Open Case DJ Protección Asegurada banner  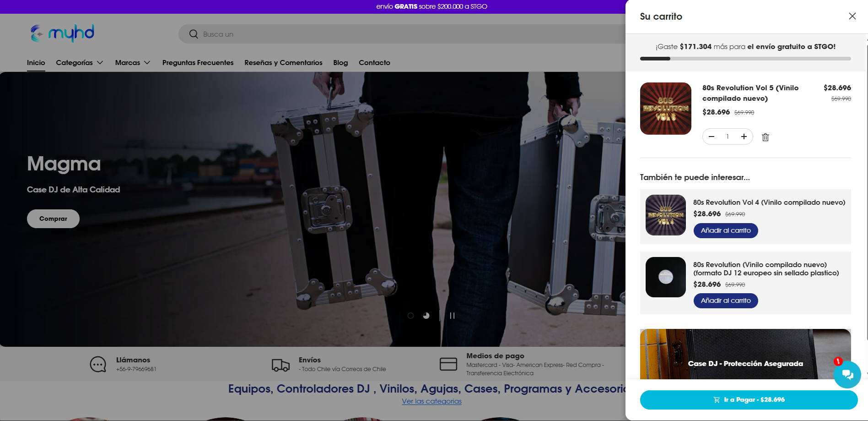745,354
